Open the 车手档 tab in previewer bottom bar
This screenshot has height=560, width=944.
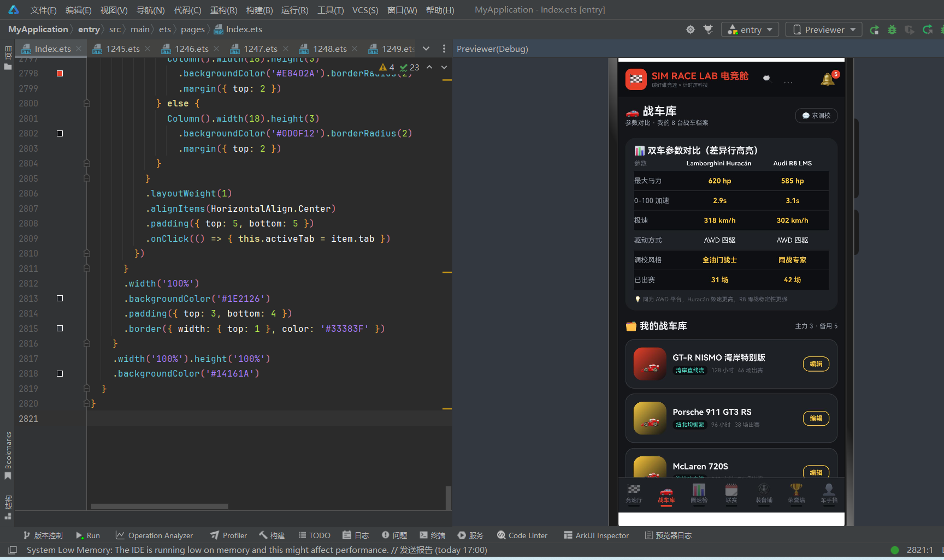click(x=829, y=494)
